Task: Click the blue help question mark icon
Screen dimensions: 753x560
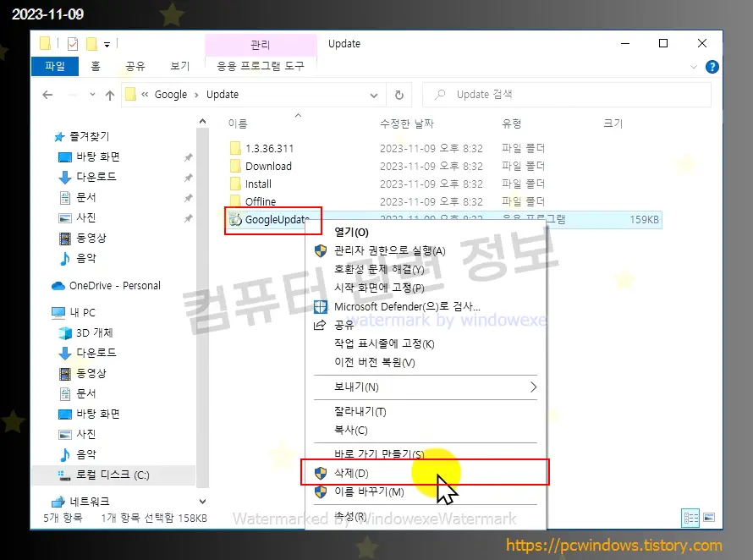Action: [712, 67]
